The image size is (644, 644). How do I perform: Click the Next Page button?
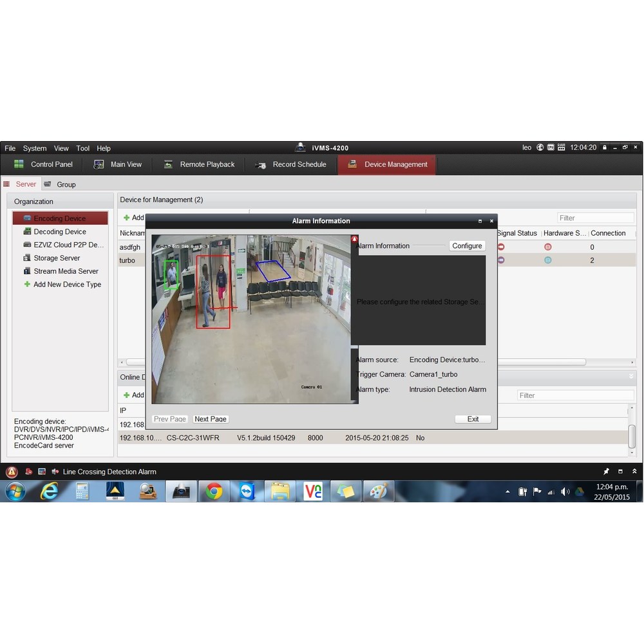pyautogui.click(x=211, y=419)
